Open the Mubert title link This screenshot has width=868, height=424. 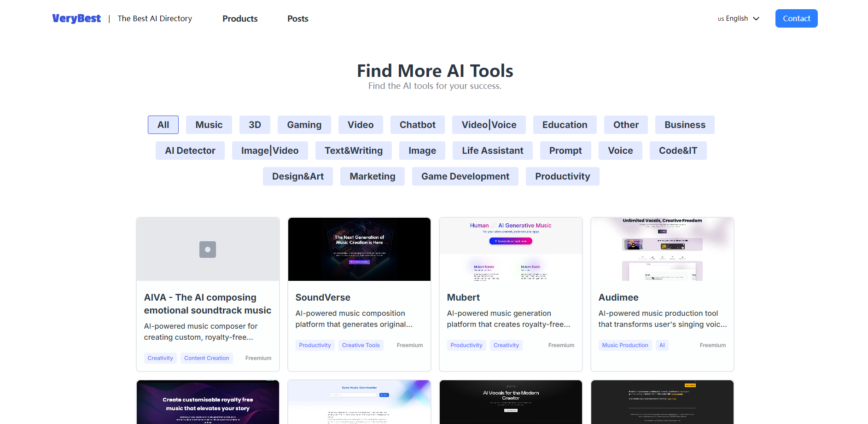point(463,297)
